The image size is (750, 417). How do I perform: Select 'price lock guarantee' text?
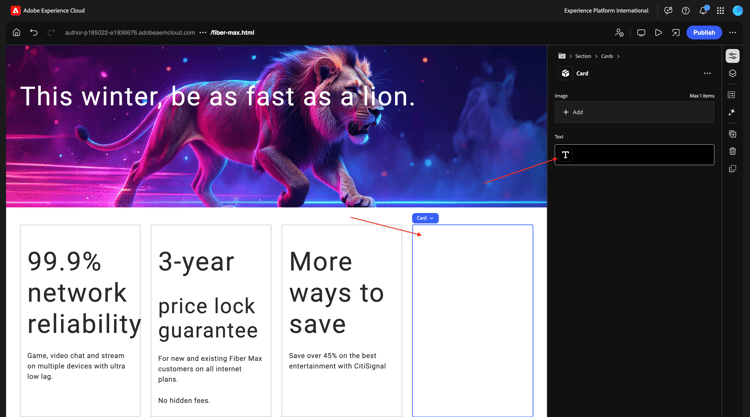coord(208,318)
